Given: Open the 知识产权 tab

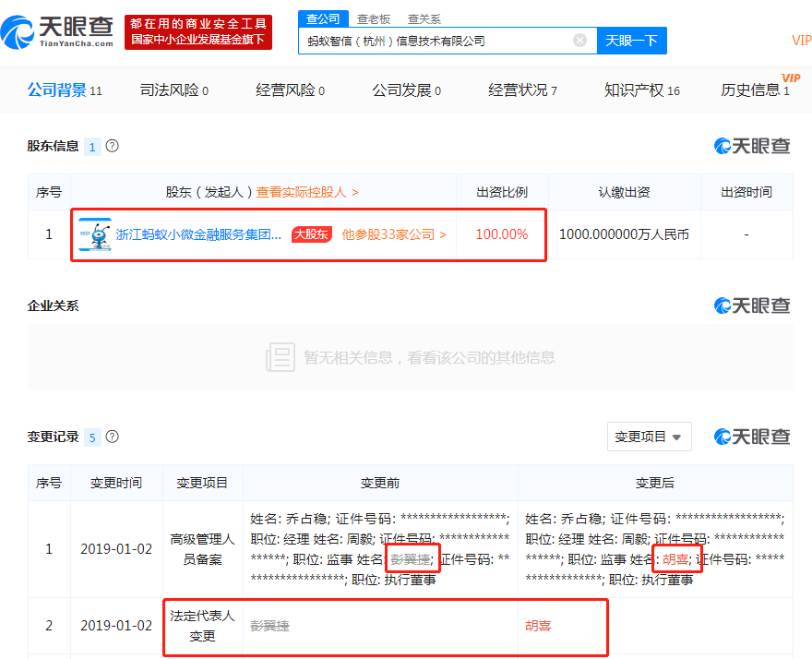Looking at the screenshot, I should pos(641,90).
